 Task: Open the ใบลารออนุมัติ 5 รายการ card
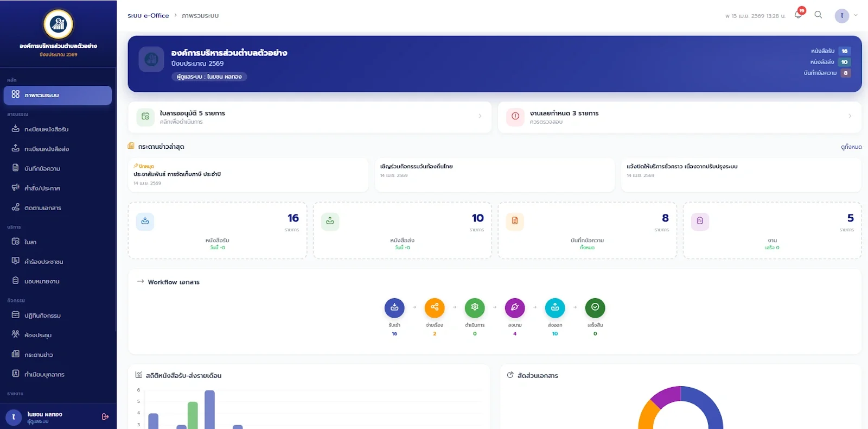click(310, 117)
